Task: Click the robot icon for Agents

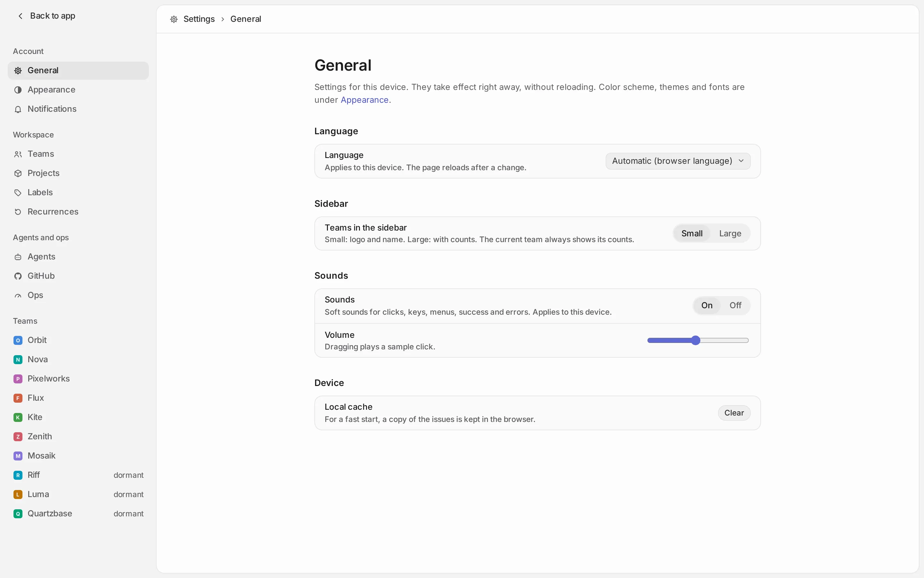Action: [18, 257]
